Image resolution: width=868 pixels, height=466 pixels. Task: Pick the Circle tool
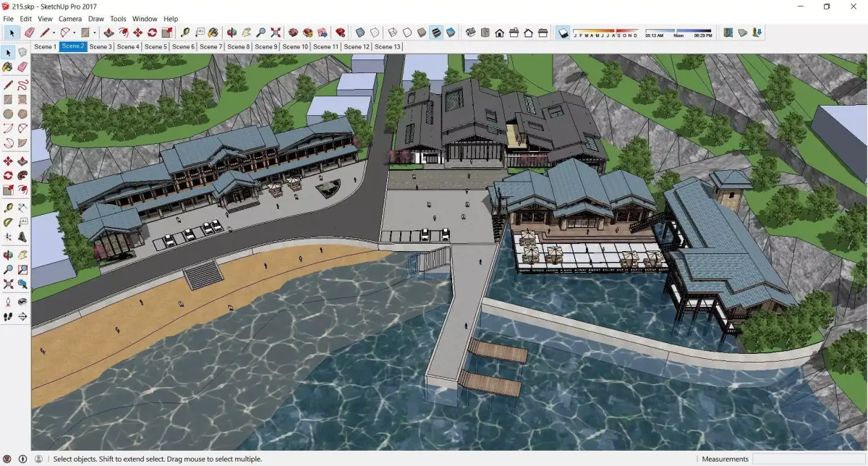[8, 114]
